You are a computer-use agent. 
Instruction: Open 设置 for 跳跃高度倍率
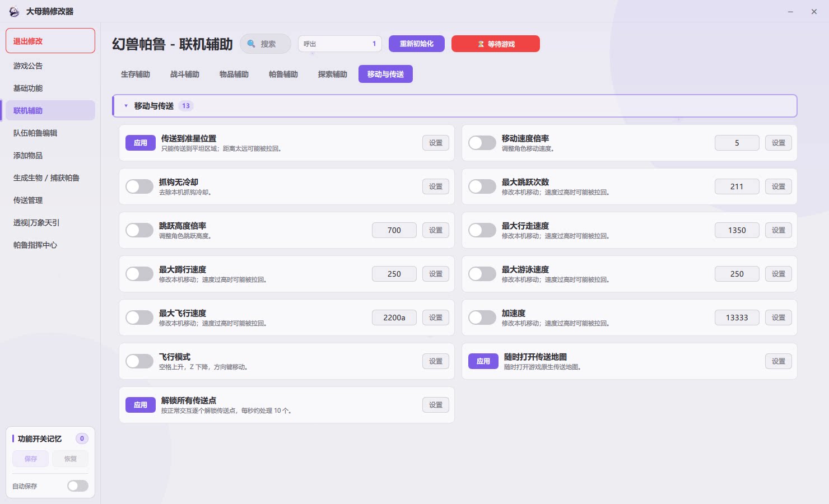(436, 230)
